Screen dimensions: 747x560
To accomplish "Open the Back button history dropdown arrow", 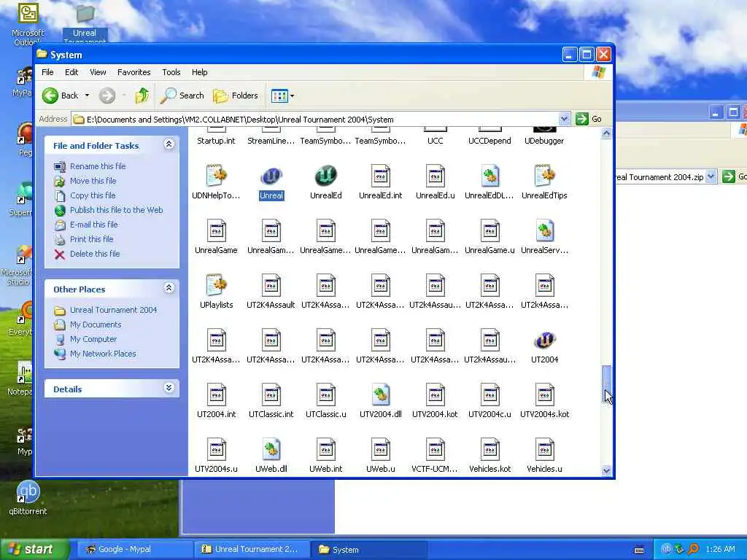I will point(88,96).
